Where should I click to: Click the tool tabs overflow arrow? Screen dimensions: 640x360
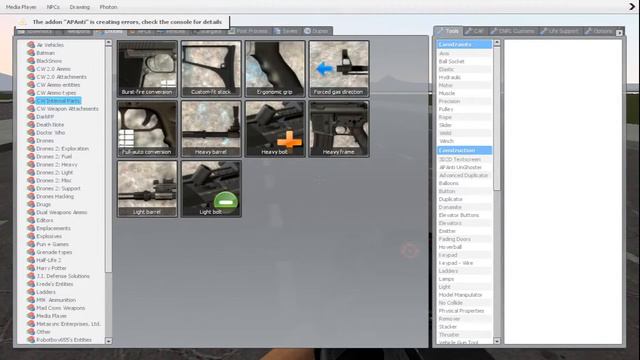click(619, 32)
